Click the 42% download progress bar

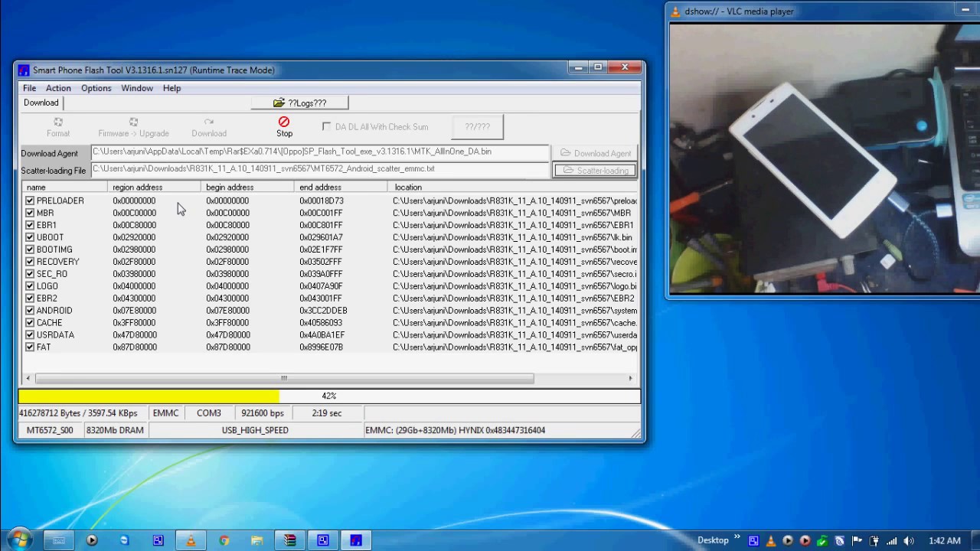click(329, 396)
